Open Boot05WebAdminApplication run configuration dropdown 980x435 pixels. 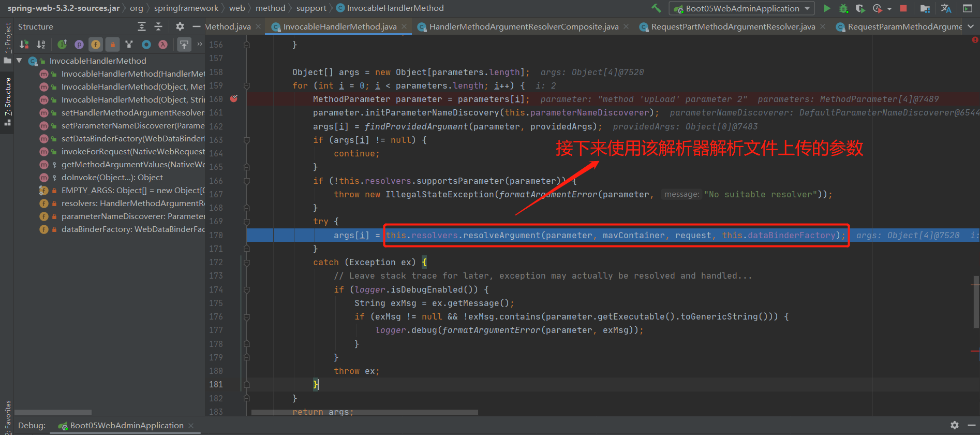[742, 8]
